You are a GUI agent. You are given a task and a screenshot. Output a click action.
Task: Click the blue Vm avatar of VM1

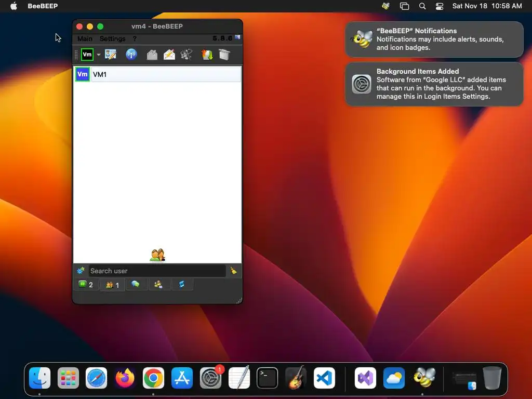click(x=83, y=74)
